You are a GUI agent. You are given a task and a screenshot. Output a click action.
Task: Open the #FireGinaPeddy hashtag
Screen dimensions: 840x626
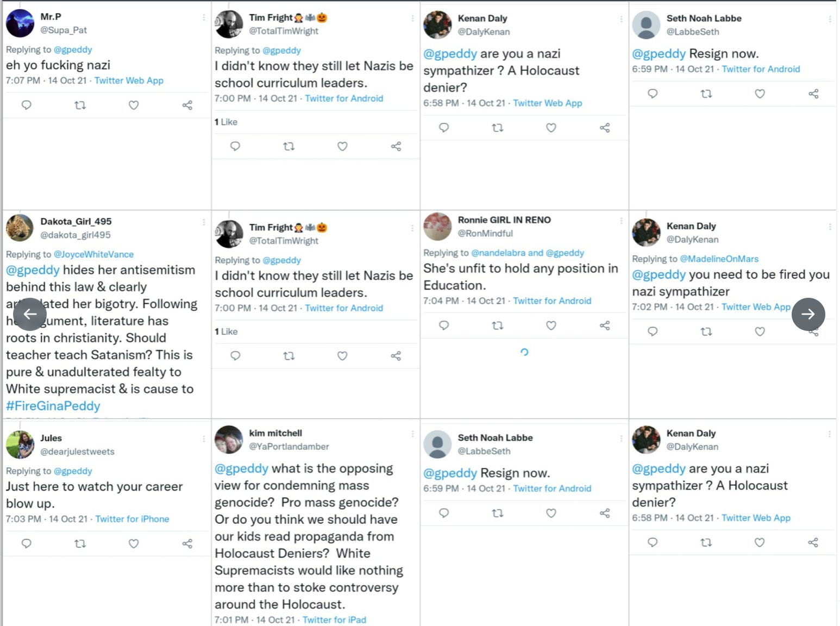(x=53, y=406)
